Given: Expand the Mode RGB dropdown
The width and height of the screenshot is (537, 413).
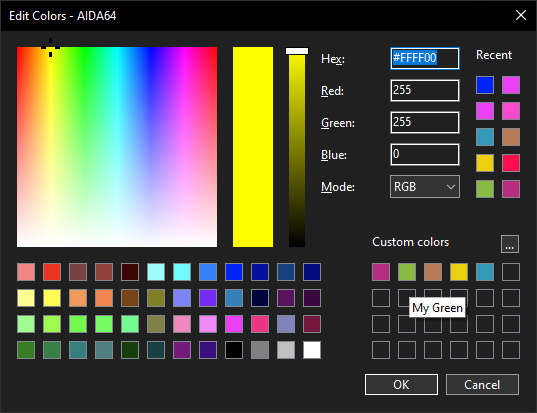Looking at the screenshot, I should coord(425,187).
